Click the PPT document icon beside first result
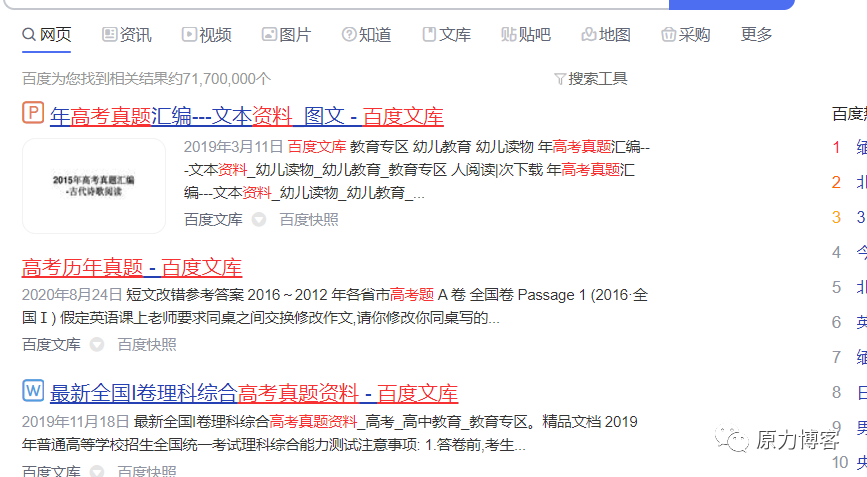Image resolution: width=867 pixels, height=477 pixels. point(33,113)
